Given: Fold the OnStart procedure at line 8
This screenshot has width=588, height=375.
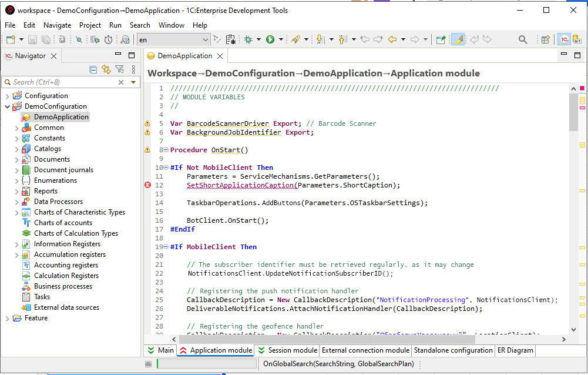Looking at the screenshot, I should (166, 150).
